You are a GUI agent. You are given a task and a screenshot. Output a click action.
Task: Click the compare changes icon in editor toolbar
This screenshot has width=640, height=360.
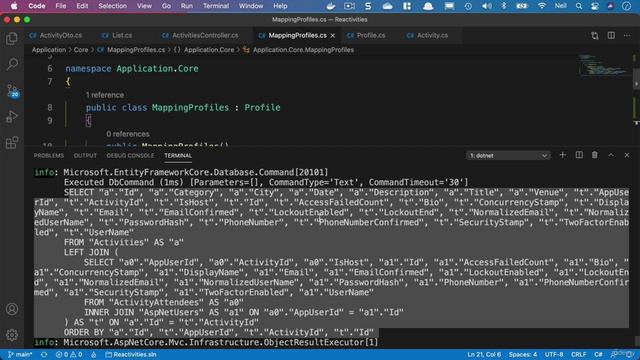[x=595, y=36]
